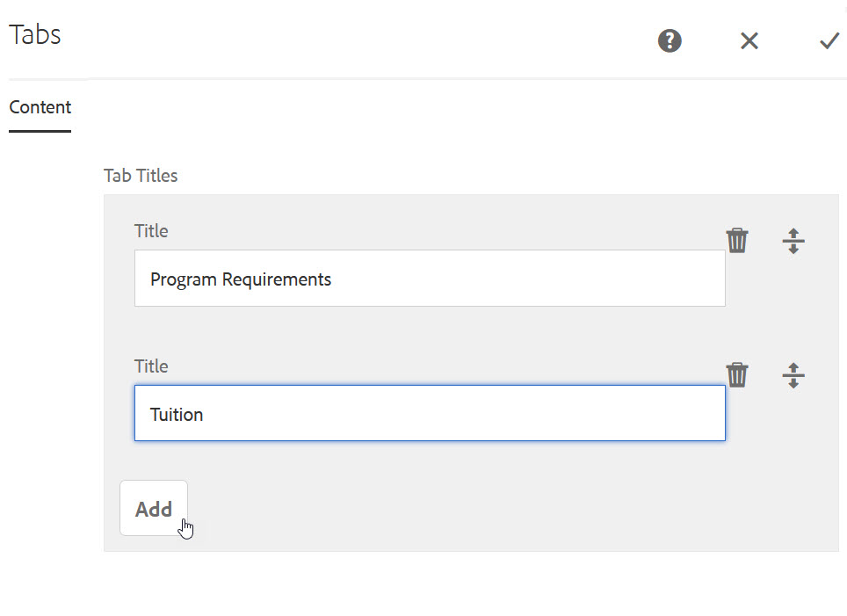
Task: Click the Title label above Program Requirements
Action: [151, 231]
